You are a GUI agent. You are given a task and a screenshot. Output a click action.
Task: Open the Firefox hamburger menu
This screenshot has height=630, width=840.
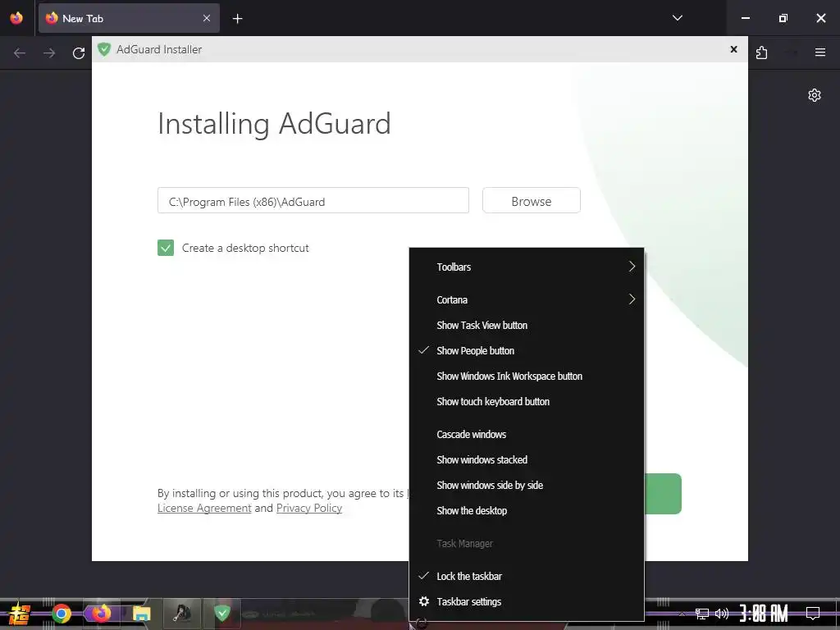point(820,52)
